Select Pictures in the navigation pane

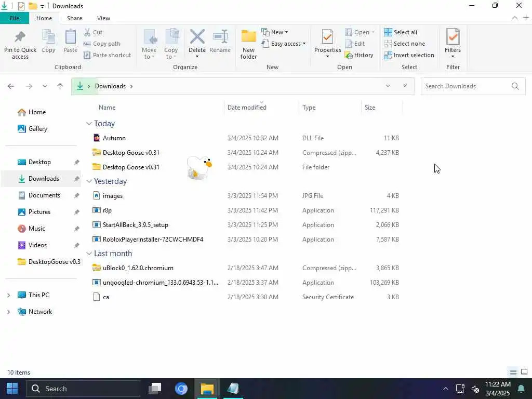(x=39, y=212)
